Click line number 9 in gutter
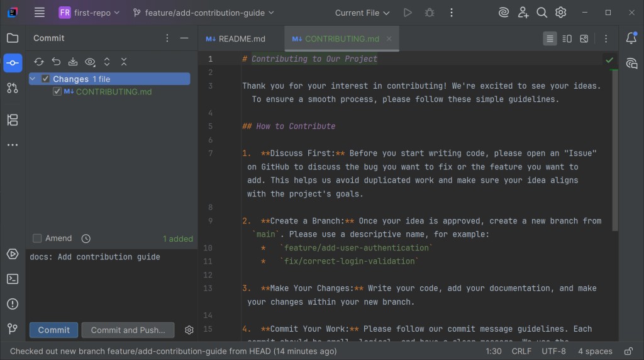644x360 pixels. tap(210, 221)
